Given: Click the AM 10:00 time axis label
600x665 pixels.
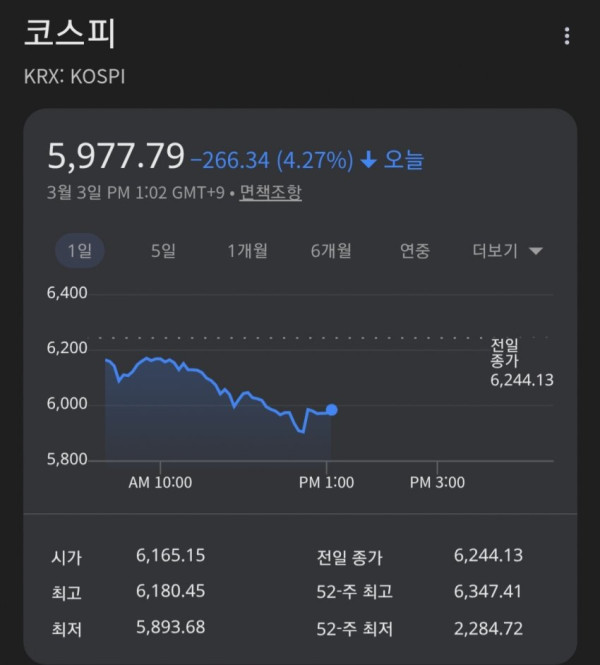Looking at the screenshot, I should (160, 483).
